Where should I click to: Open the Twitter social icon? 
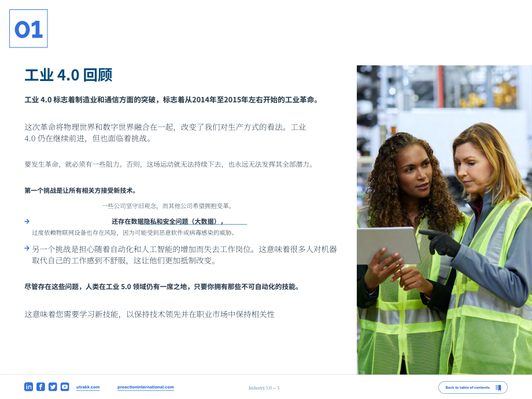tap(53, 387)
